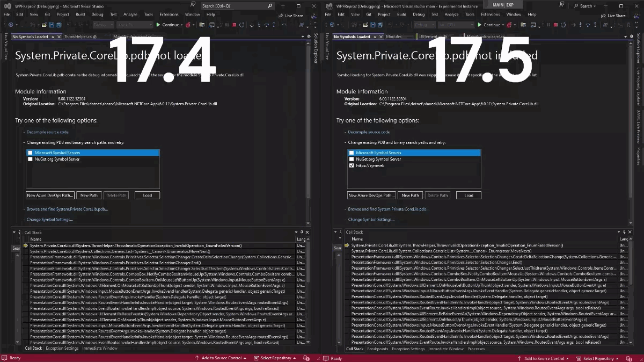This screenshot has height=362, width=644.
Task: Click Step Over icon in left window
Action: click(x=266, y=25)
